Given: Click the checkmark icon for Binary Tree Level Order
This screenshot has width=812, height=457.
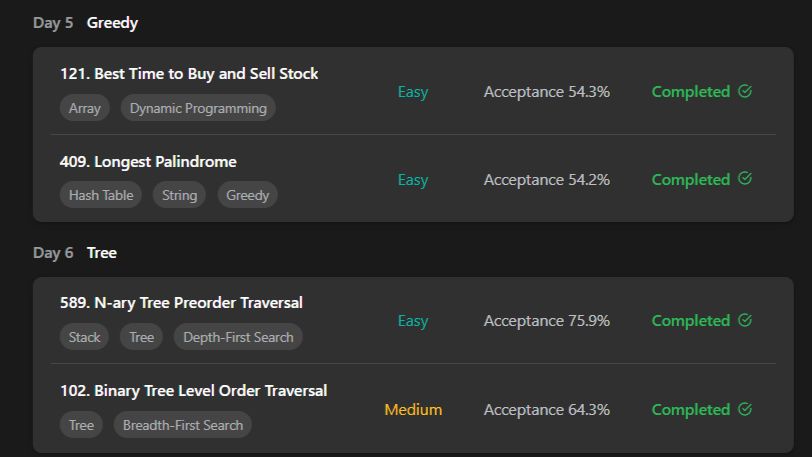Looking at the screenshot, I should [745, 409].
